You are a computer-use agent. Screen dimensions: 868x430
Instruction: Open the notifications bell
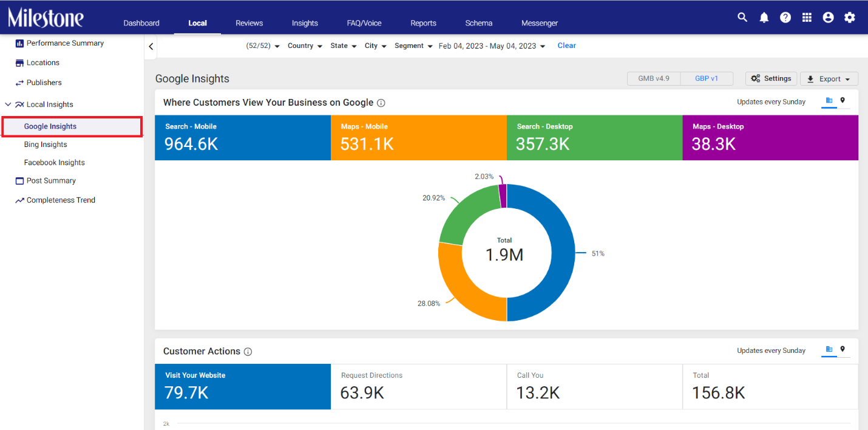(x=764, y=18)
